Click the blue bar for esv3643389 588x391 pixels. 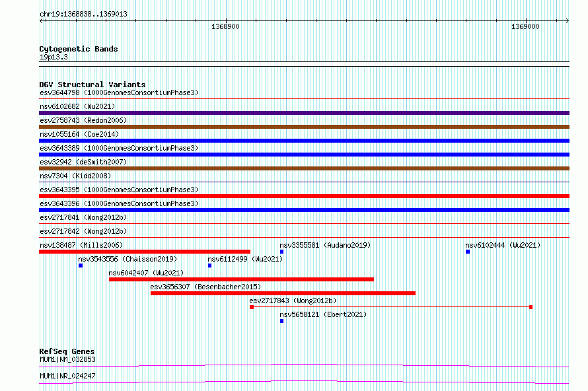(304, 155)
